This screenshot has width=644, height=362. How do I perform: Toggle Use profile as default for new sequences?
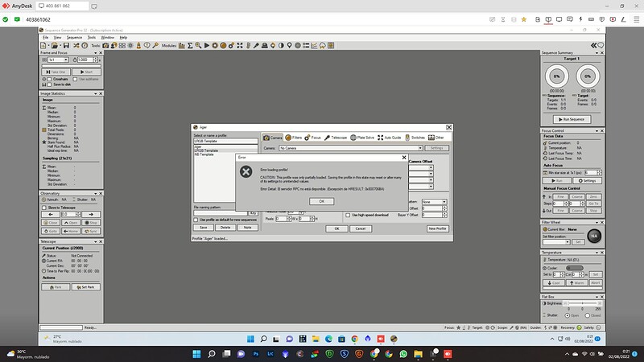(196, 220)
